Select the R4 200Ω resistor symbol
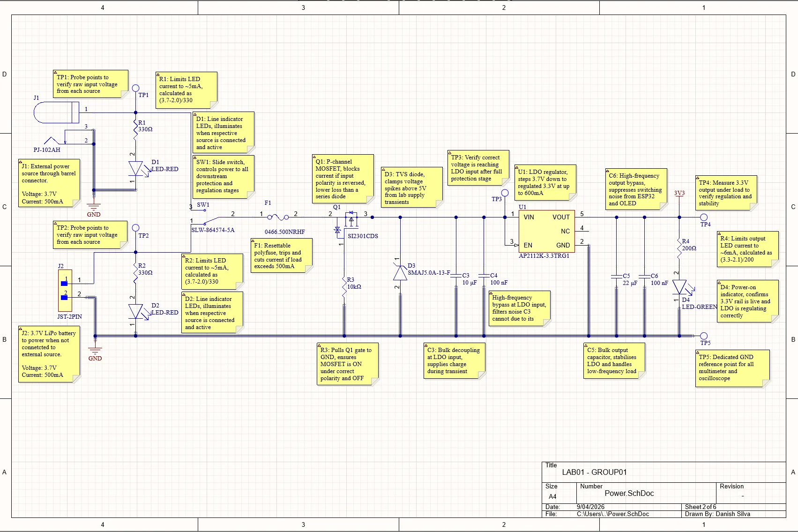Image resolution: width=798 pixels, height=532 pixels. pyautogui.click(x=679, y=248)
